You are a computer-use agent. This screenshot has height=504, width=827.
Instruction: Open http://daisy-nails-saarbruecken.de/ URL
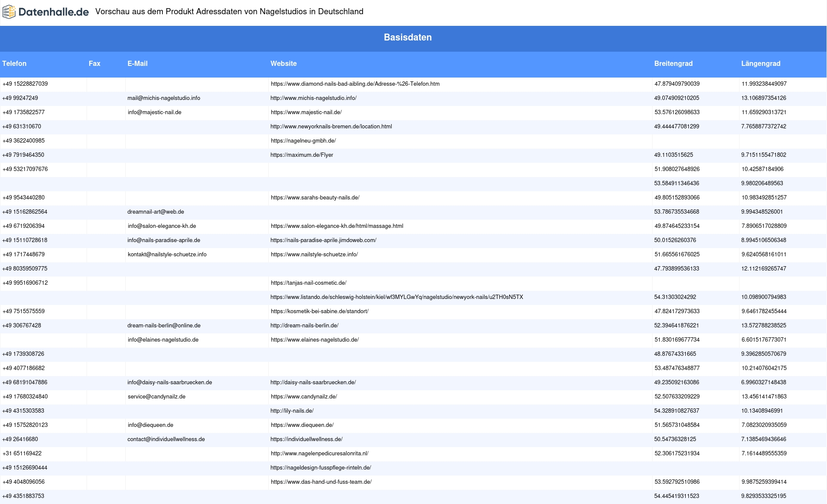click(x=313, y=383)
